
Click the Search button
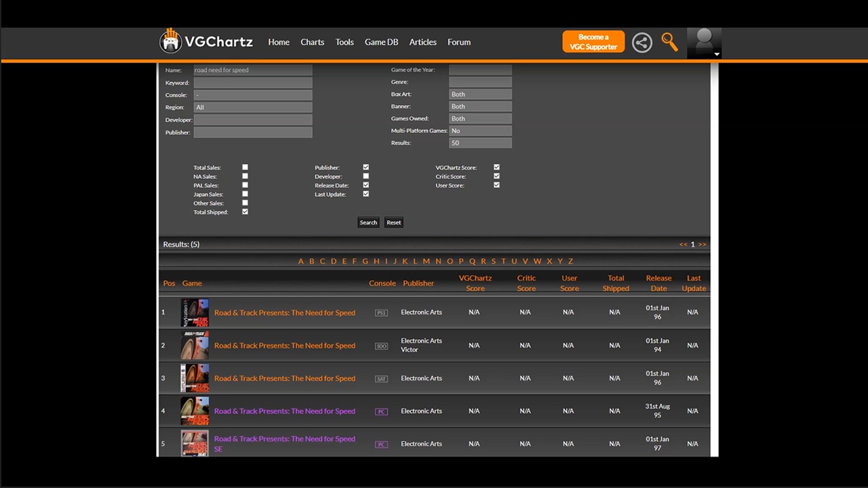(368, 222)
